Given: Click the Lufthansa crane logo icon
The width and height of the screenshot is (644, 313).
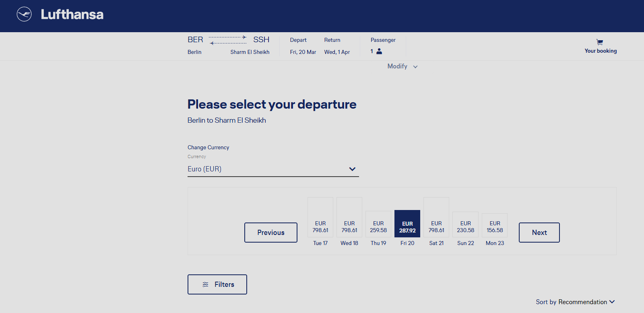Looking at the screenshot, I should [24, 14].
